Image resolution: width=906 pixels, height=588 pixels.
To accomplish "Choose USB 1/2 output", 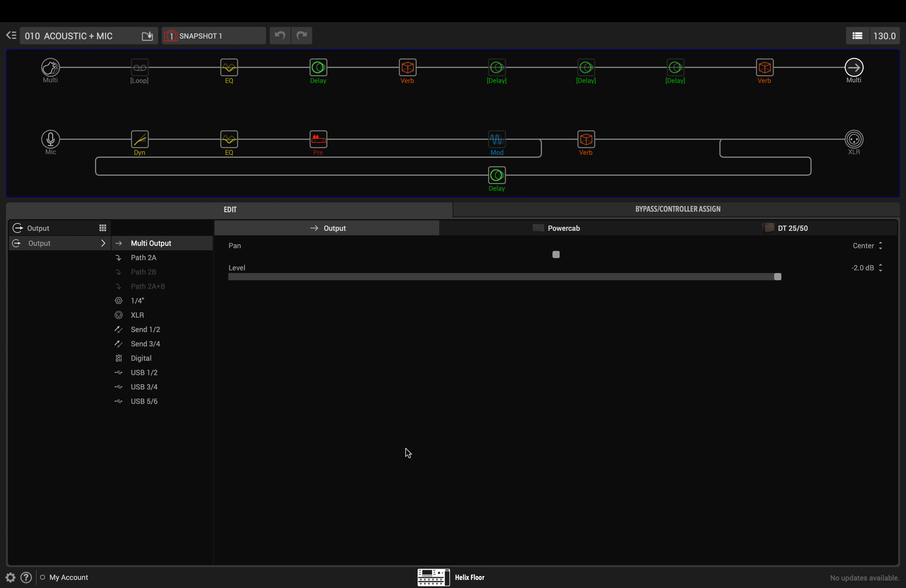I will 162,373.
